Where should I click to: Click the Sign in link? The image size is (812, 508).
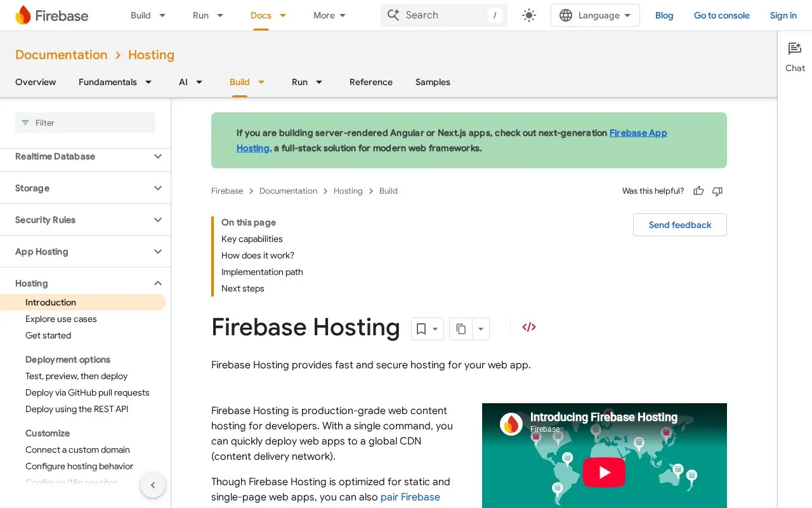tap(783, 15)
